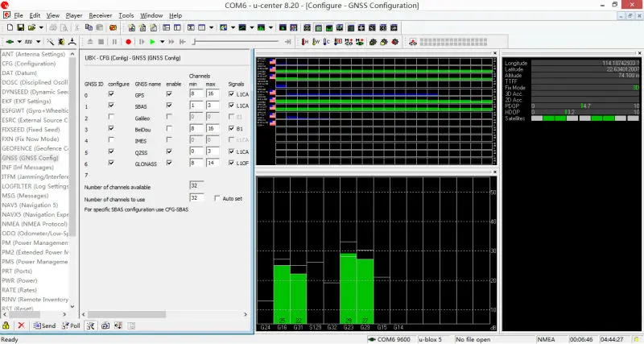Open dropdown arrow next to bar-graph icon
This screenshot has height=344, width=644.
270,27
